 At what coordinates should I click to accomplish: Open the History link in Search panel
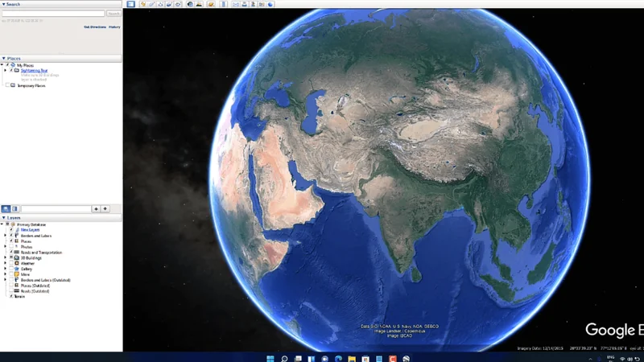(x=114, y=27)
